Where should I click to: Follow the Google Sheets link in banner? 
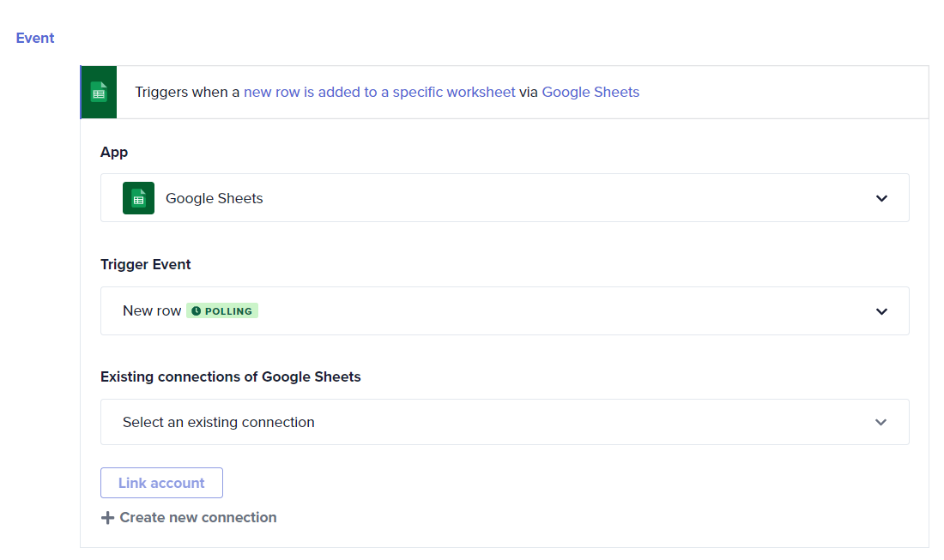tap(590, 92)
